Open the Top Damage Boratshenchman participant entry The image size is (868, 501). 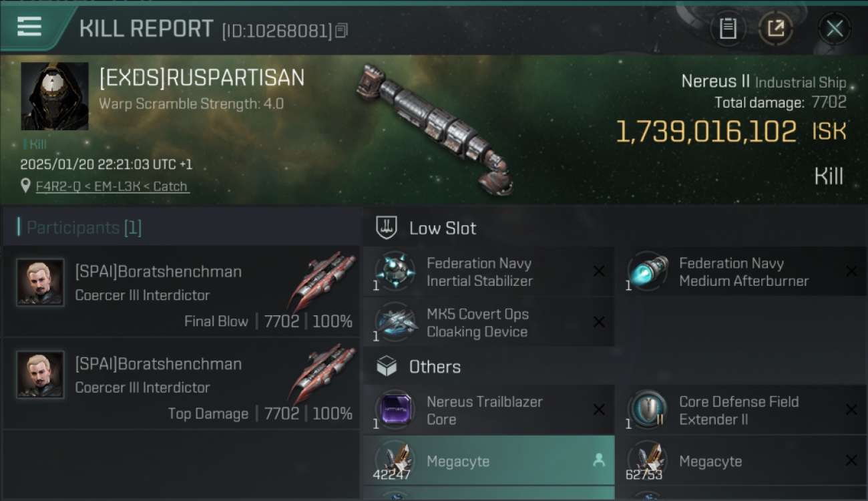tap(182, 384)
